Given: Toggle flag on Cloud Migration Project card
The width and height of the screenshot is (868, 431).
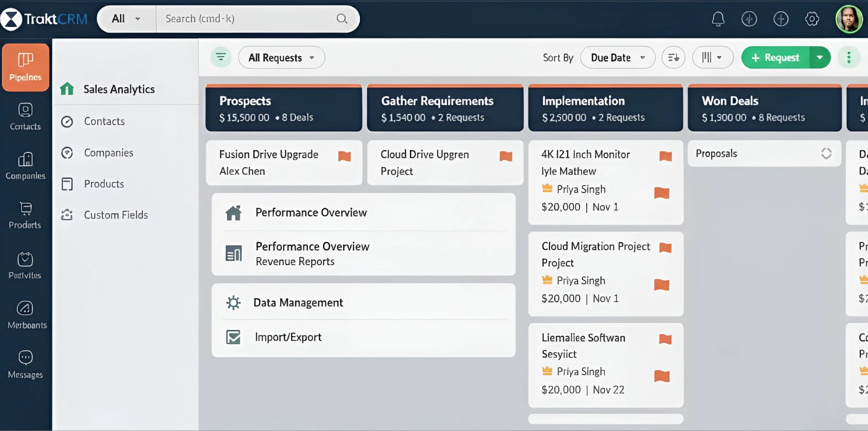Looking at the screenshot, I should (665, 248).
